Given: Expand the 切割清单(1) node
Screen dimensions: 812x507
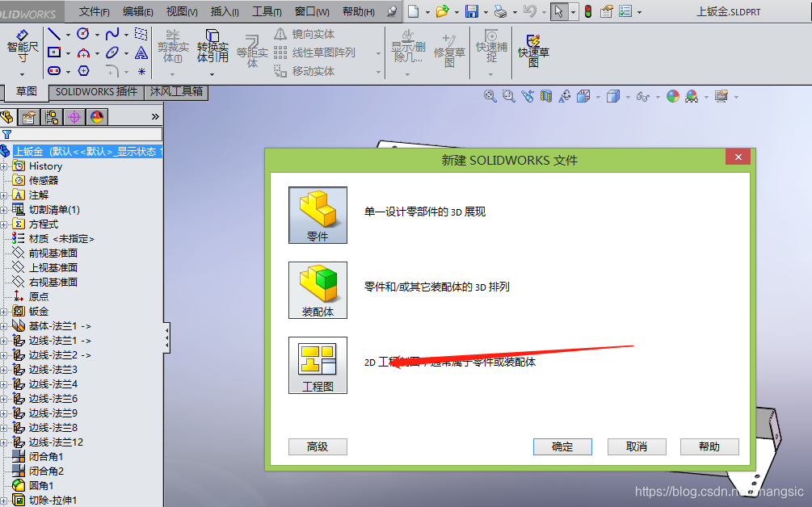Looking at the screenshot, I should pos(3,210).
